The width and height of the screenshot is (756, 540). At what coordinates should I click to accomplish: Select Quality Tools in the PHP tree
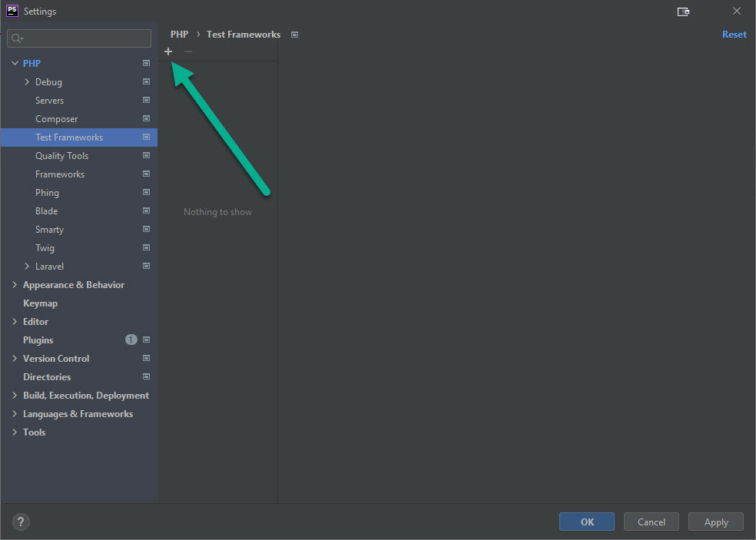coord(61,156)
